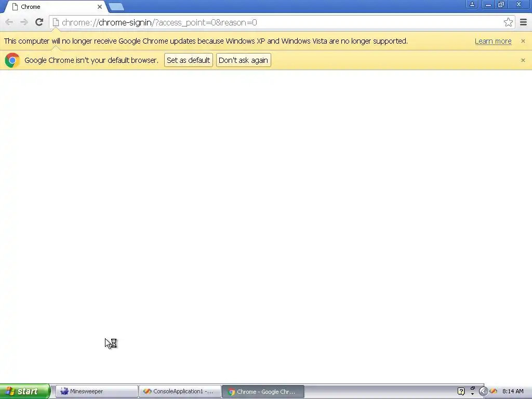Screen dimensions: 532x399
Task: Minimize the Chrome window
Action: [488, 4]
